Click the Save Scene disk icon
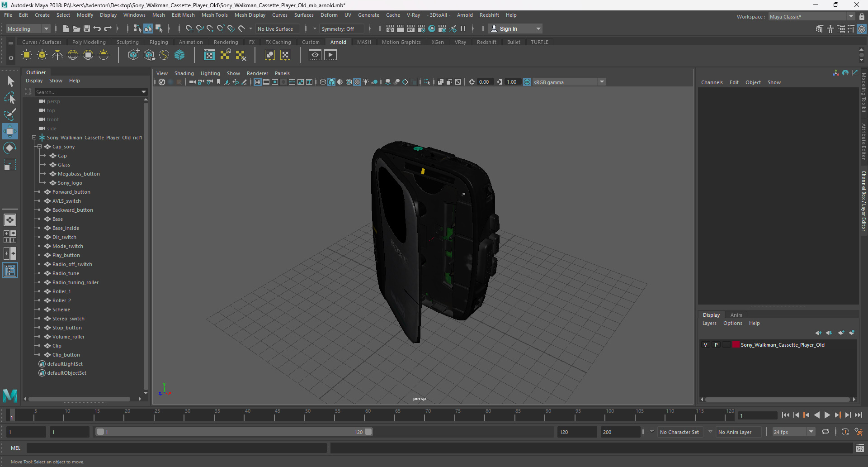Image resolution: width=868 pixels, height=467 pixels. click(87, 29)
